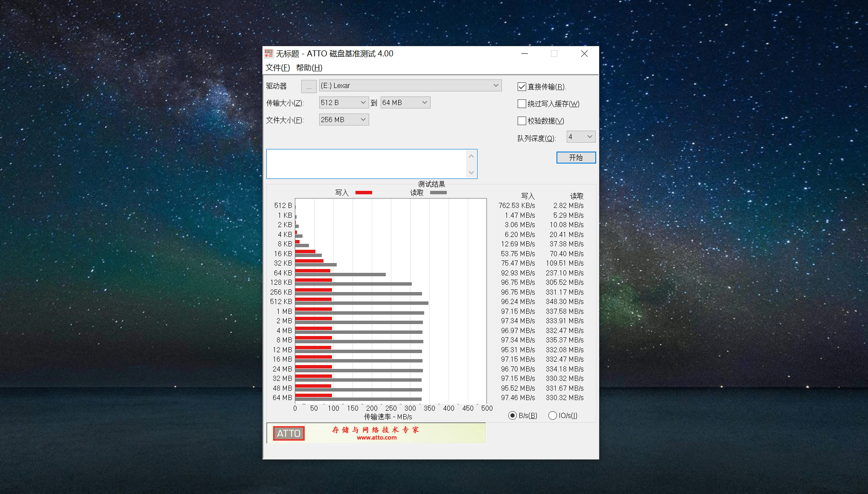868x494 pixels.
Task: Click the 队列深度(Q) label
Action: (536, 138)
